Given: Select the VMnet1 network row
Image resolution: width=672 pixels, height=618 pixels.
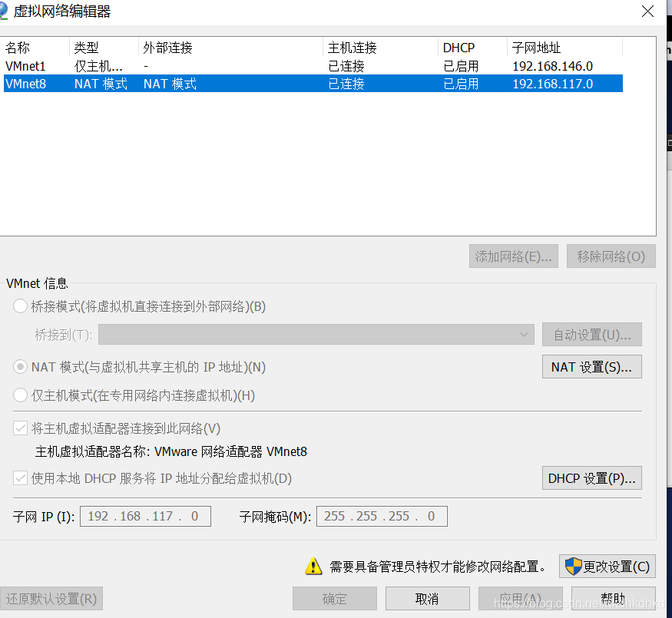Looking at the screenshot, I should 313,66.
